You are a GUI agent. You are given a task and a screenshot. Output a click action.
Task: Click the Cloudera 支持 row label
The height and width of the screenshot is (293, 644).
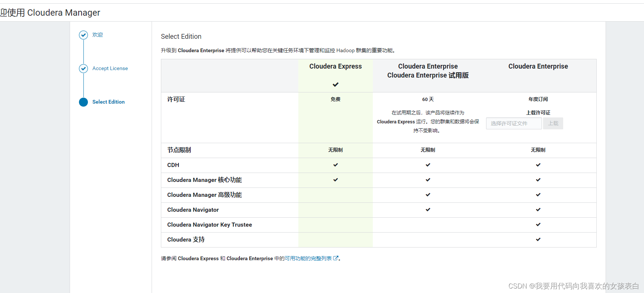tap(186, 239)
